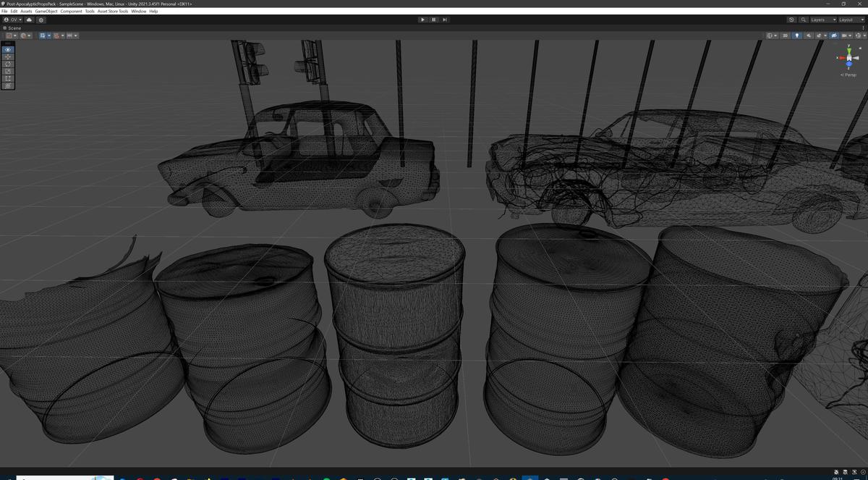Open editor account settings gear icon
Image resolution: width=868 pixels, height=480 pixels.
(x=41, y=20)
